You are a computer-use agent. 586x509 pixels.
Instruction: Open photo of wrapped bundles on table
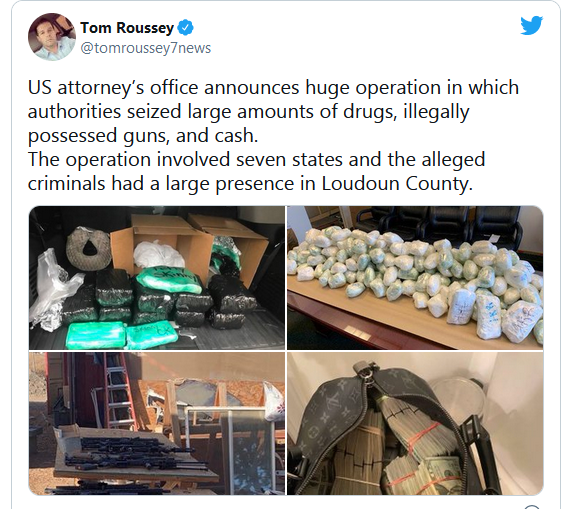click(415, 278)
